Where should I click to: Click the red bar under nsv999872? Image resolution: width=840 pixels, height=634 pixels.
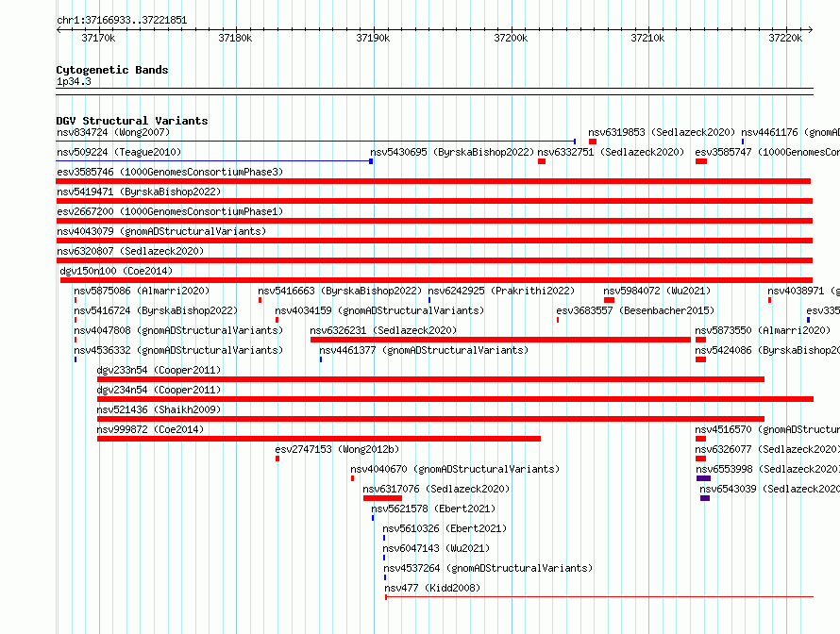click(319, 439)
